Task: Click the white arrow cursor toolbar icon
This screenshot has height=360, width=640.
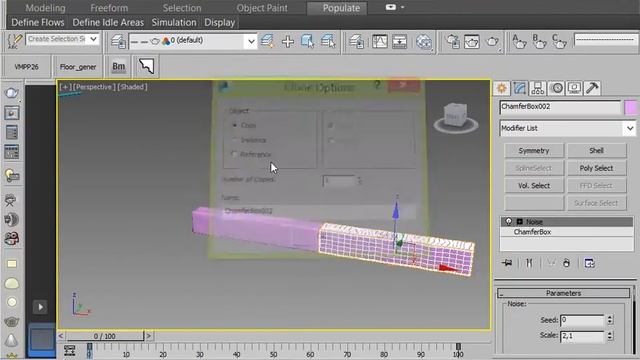Action: (x=147, y=66)
